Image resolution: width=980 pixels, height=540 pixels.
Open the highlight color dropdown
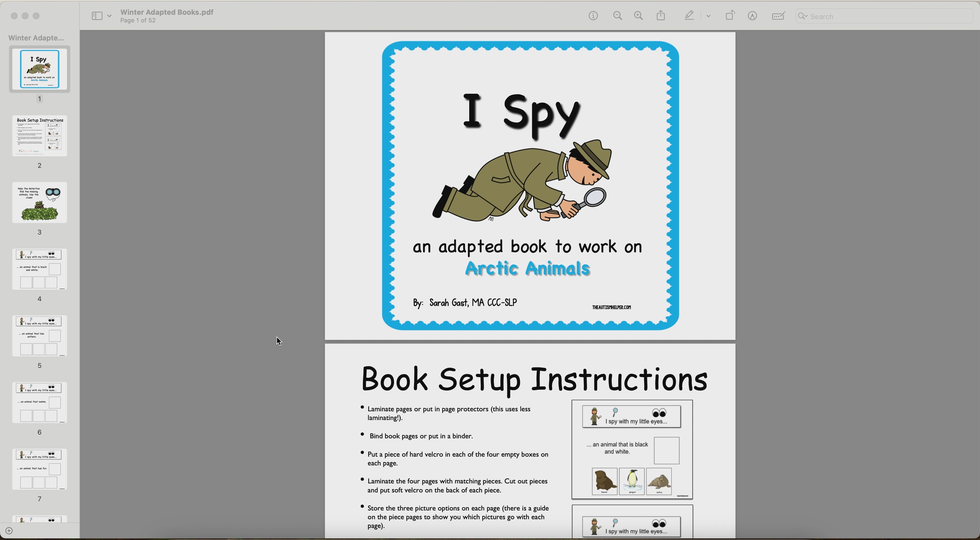pos(708,16)
